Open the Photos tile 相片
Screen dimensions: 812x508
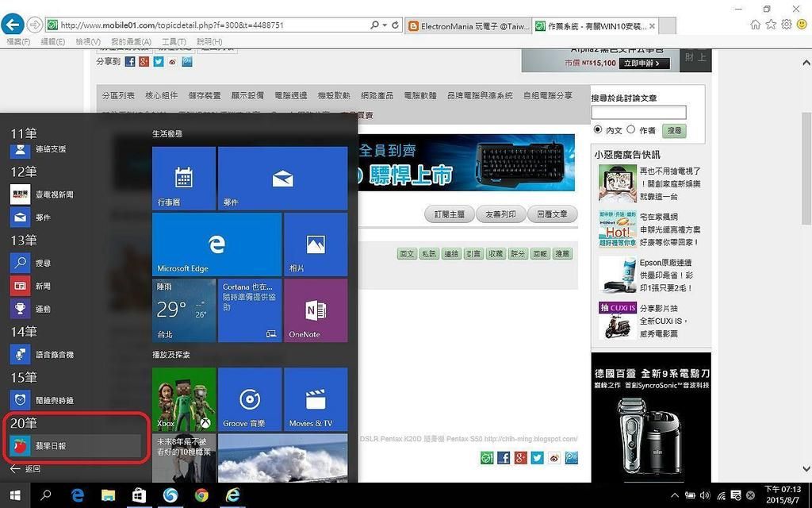tap(316, 244)
